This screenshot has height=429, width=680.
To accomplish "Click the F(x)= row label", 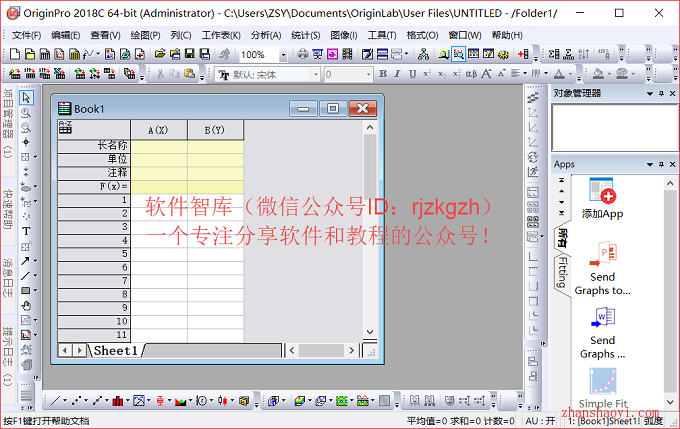I will (94, 187).
